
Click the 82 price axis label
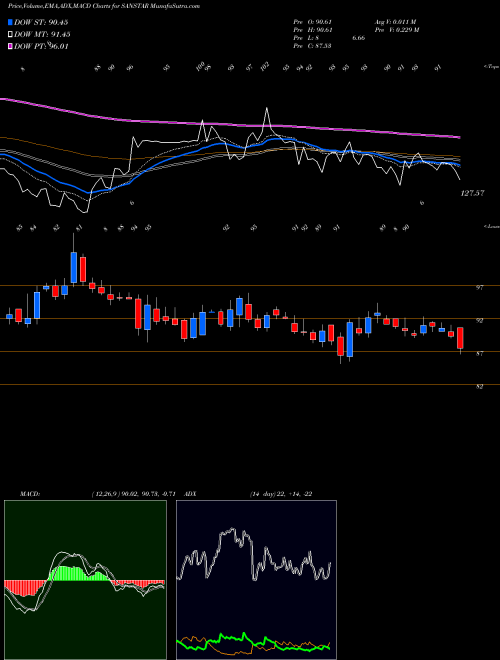(479, 386)
